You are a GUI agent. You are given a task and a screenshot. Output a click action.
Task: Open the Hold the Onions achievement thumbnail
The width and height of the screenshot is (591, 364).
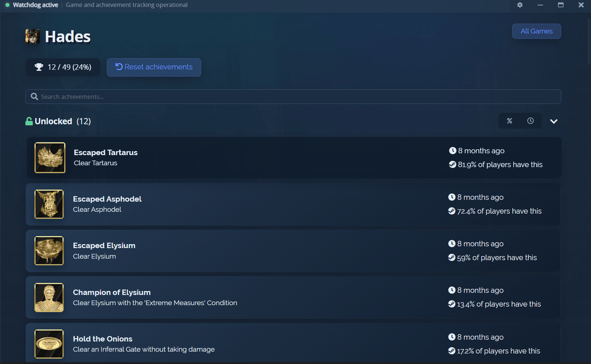click(49, 344)
